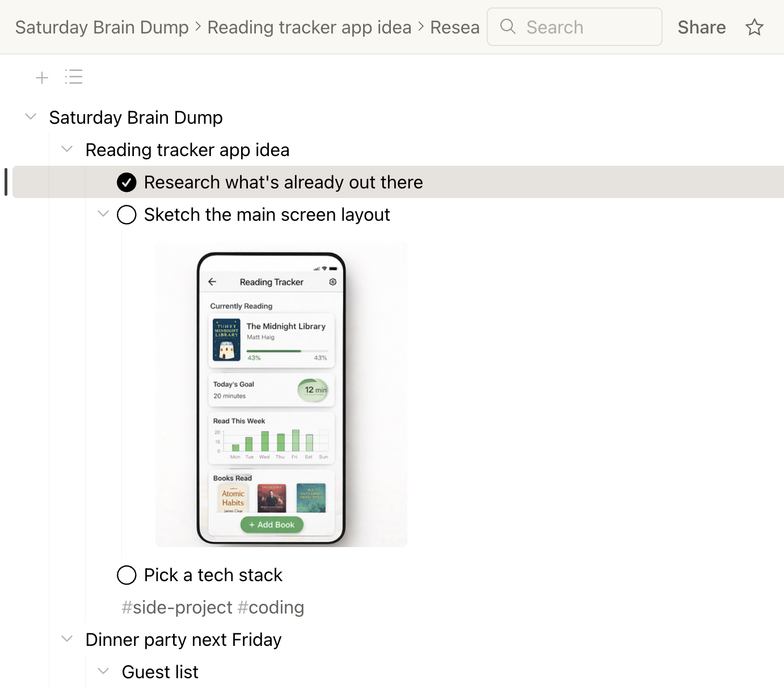Collapse 'Reading tracker app idea' section

pos(67,149)
